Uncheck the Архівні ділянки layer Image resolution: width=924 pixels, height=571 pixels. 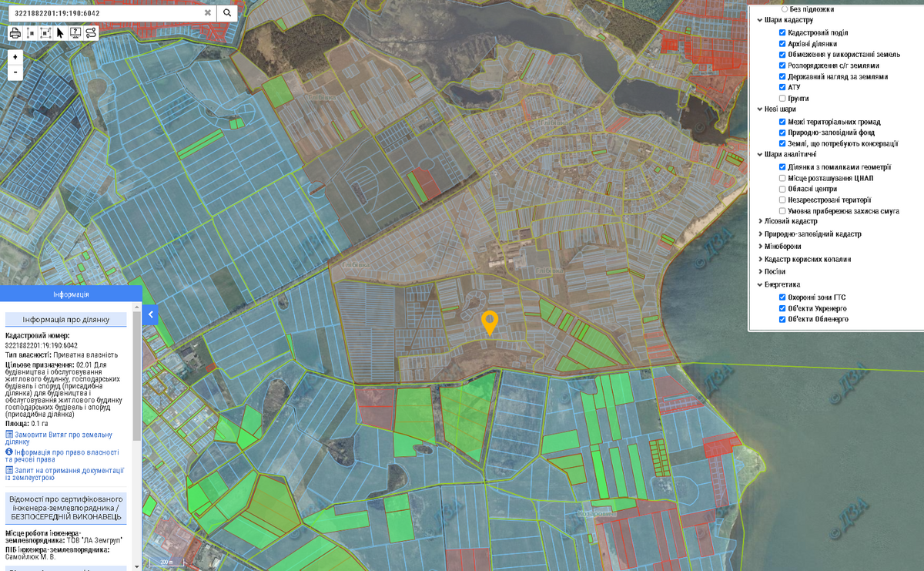coord(782,44)
